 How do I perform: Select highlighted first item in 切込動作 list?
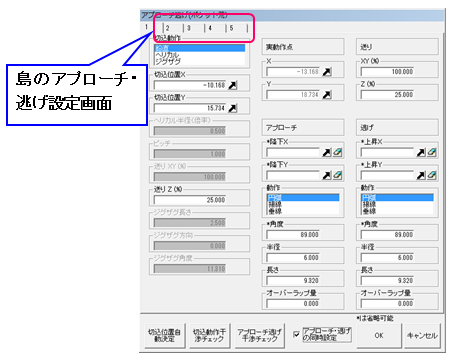[x=200, y=48]
